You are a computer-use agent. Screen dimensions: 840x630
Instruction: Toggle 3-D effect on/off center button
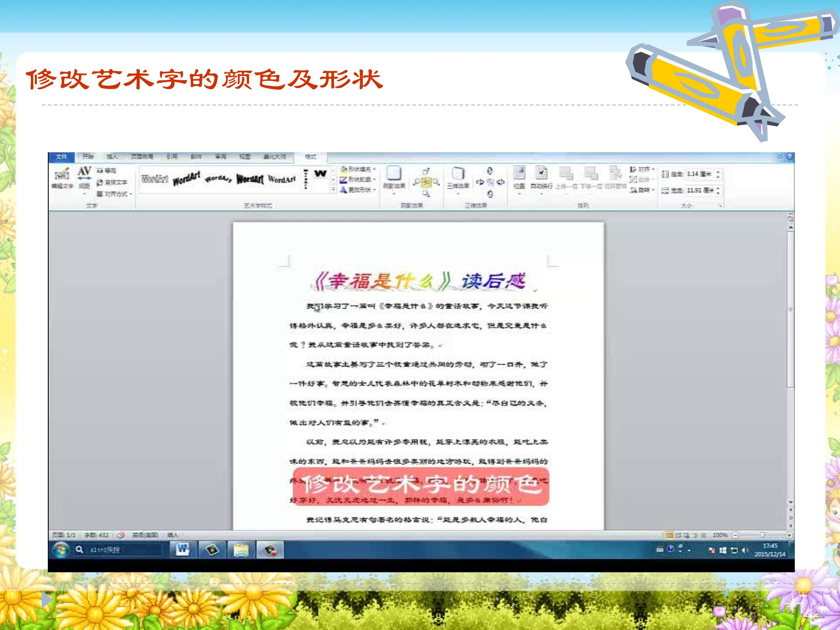click(x=490, y=182)
